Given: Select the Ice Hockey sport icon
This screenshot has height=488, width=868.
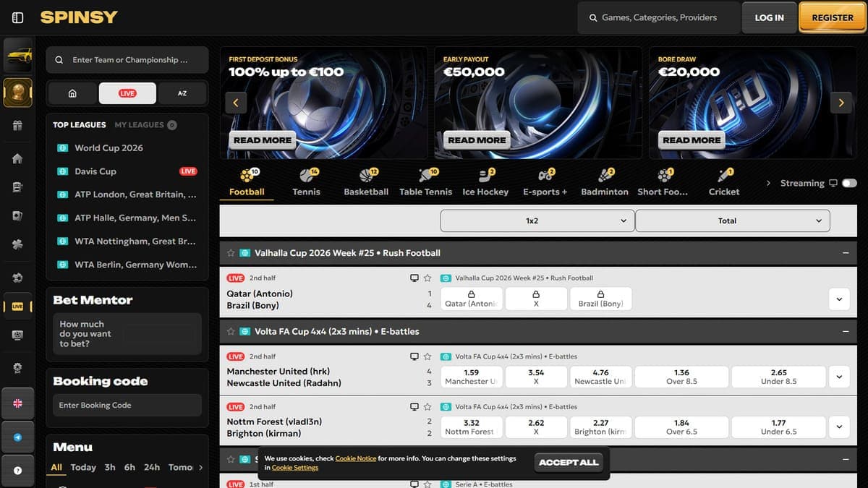Looking at the screenshot, I should pyautogui.click(x=485, y=182).
